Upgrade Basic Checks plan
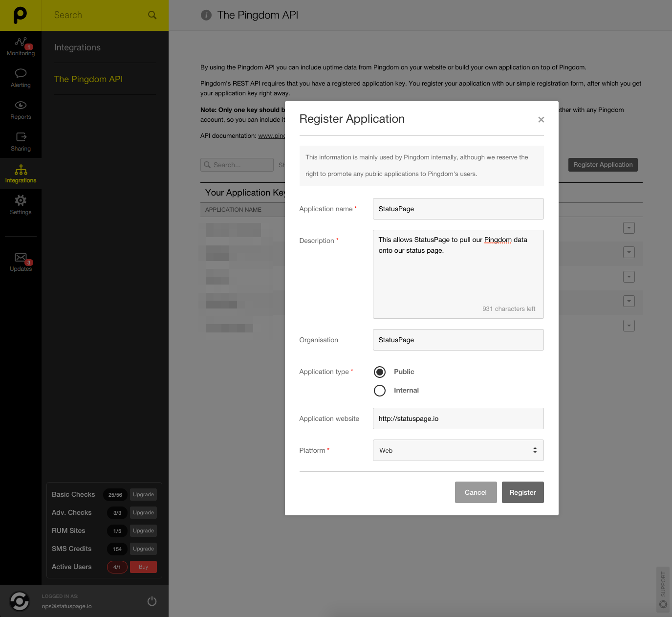 click(143, 495)
